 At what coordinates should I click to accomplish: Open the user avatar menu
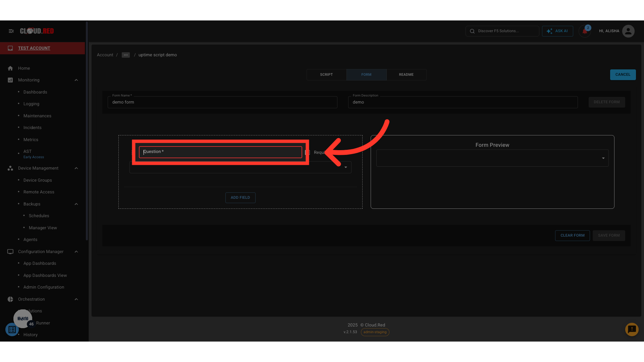click(628, 31)
